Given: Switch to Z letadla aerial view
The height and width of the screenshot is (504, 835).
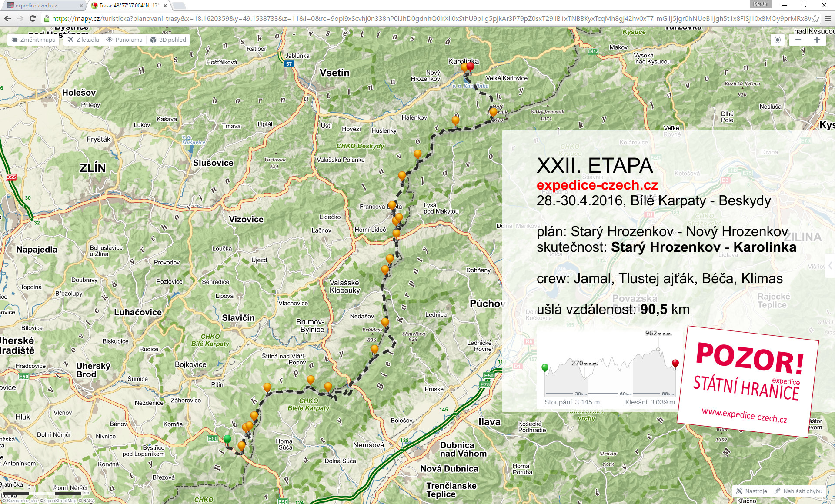Looking at the screenshot, I should [83, 40].
